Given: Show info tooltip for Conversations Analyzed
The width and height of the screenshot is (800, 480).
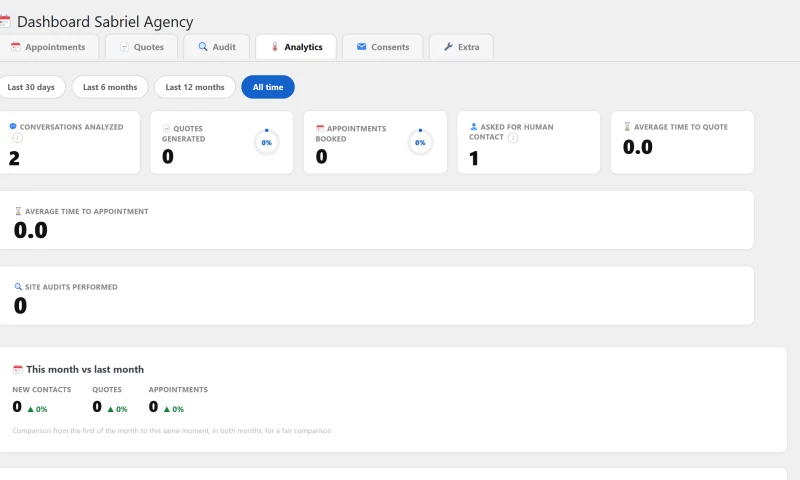Looking at the screenshot, I should click(x=17, y=138).
